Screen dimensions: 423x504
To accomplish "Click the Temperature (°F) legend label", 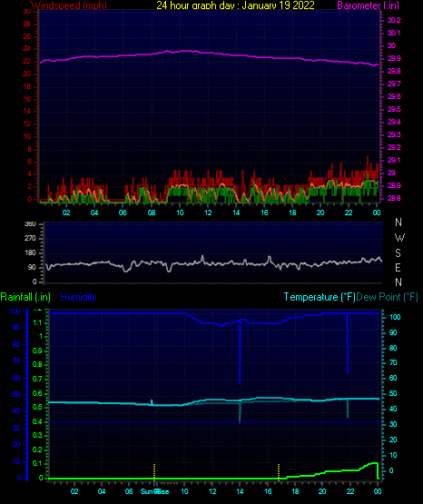I will coord(320,297).
